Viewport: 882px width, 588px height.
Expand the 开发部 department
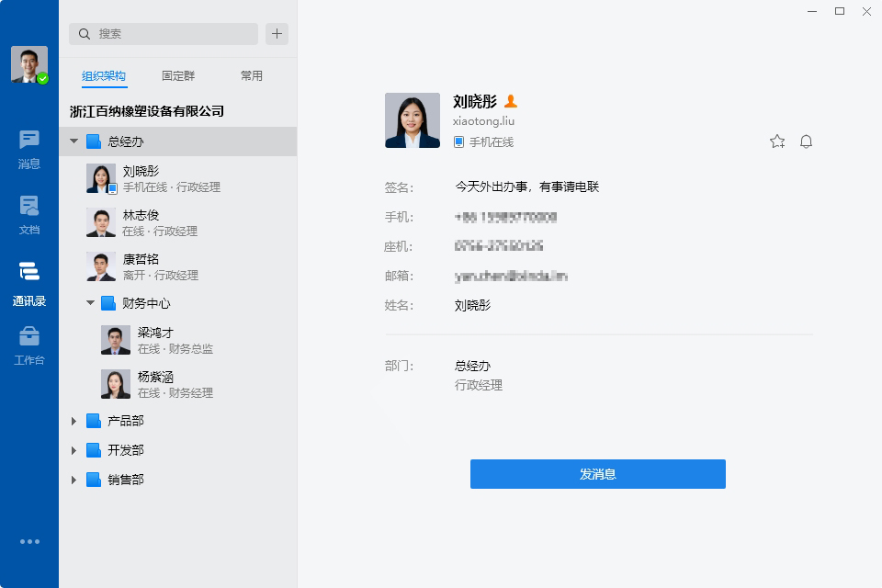74,450
